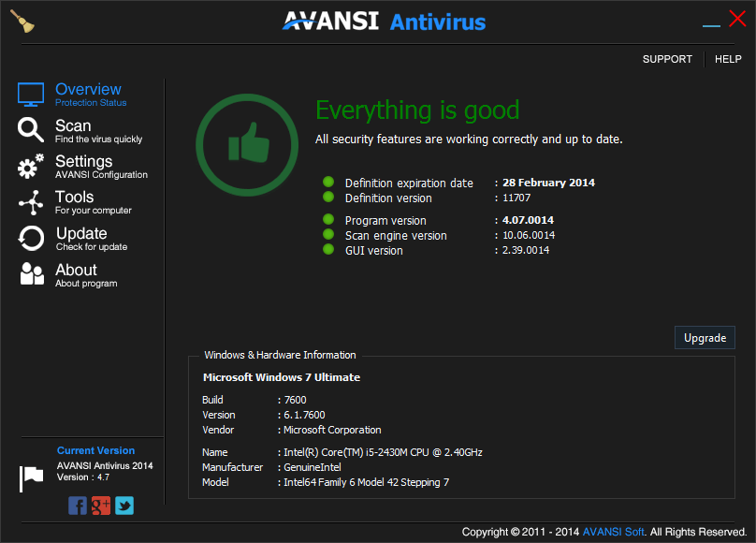Open the HELP link
This screenshot has width=756, height=543.
(x=728, y=59)
